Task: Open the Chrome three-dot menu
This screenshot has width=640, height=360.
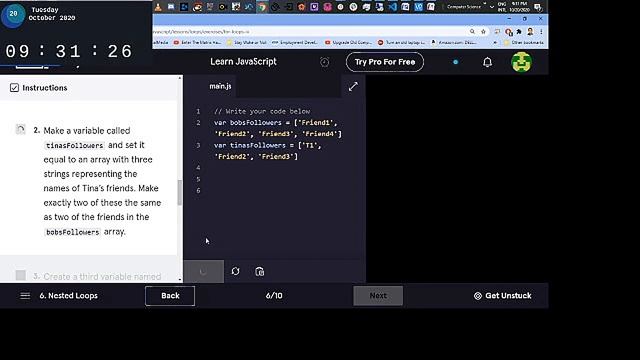Action: 541,31
